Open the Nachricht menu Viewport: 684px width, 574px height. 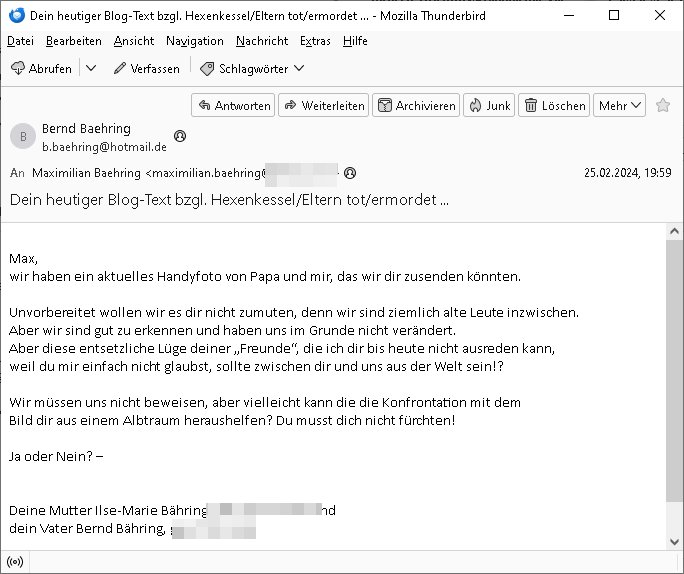[x=262, y=41]
